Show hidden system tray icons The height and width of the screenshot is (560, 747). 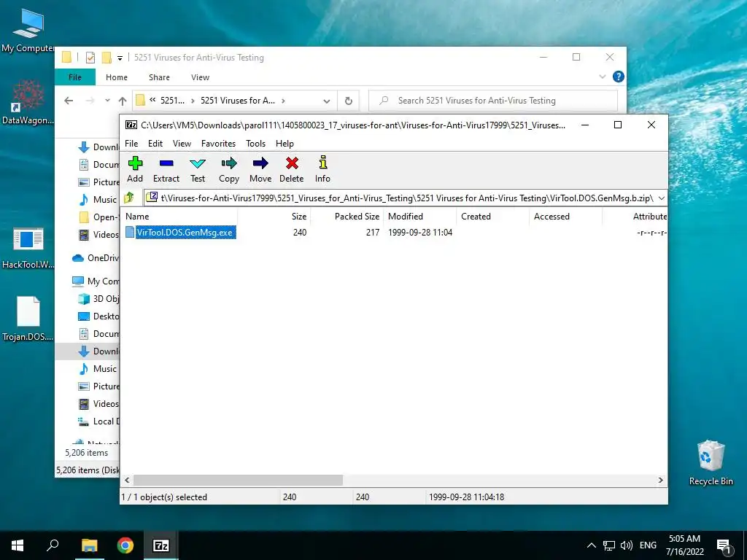[x=591, y=545]
